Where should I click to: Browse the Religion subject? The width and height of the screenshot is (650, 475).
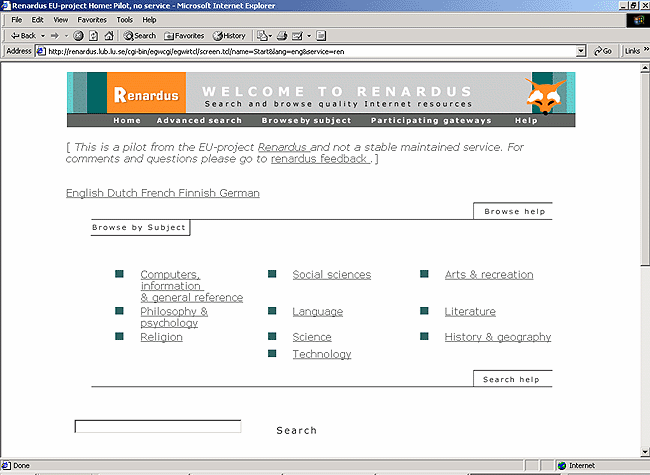[161, 337]
